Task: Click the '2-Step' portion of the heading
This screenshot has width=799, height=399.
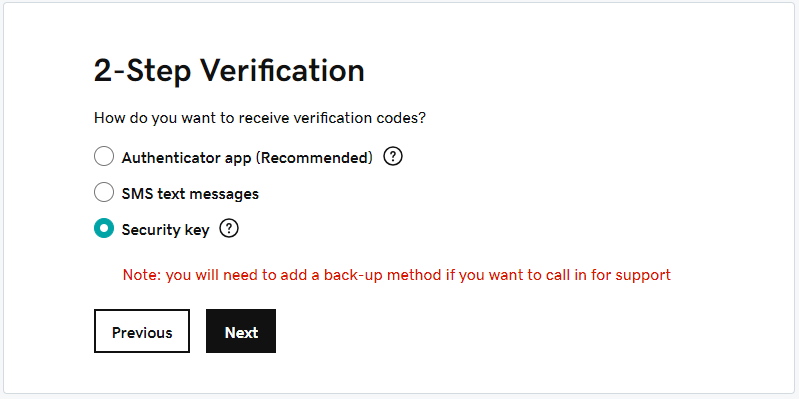Action: tap(142, 70)
